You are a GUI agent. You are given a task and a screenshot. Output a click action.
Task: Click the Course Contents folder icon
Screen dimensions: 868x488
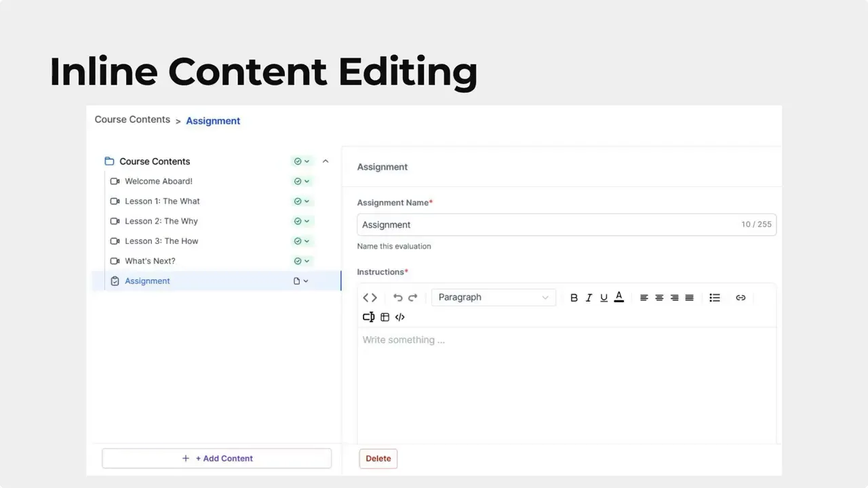pyautogui.click(x=109, y=161)
